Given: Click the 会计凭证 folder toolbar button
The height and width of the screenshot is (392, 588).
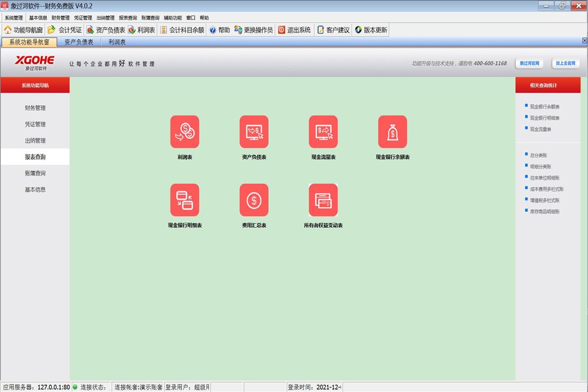Looking at the screenshot, I should pos(65,30).
